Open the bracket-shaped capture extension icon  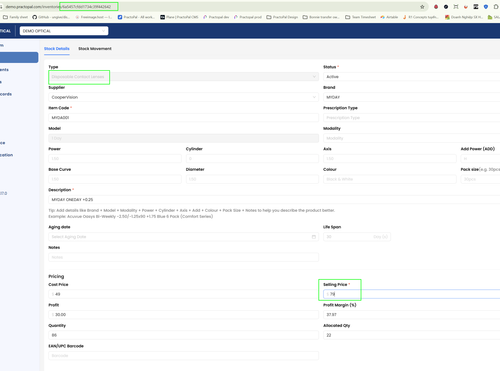[x=456, y=7]
